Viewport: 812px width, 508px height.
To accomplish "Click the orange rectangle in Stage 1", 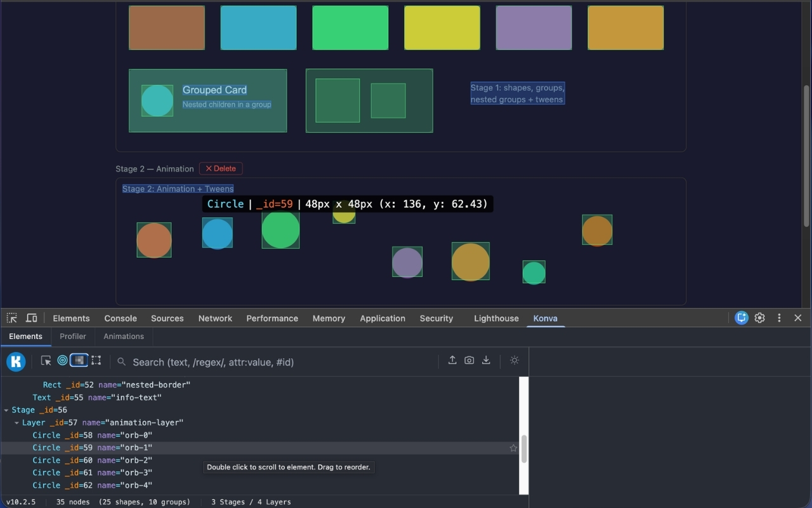I will coord(625,28).
